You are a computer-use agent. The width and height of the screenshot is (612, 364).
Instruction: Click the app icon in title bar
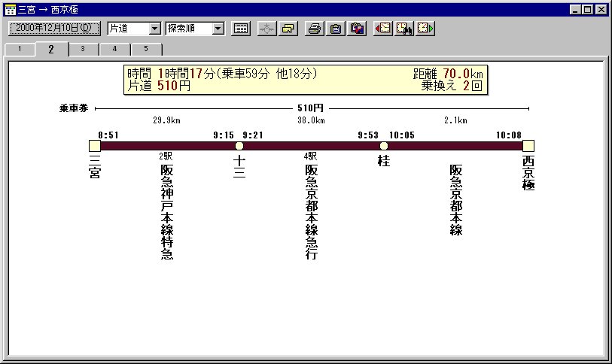[x=11, y=10]
